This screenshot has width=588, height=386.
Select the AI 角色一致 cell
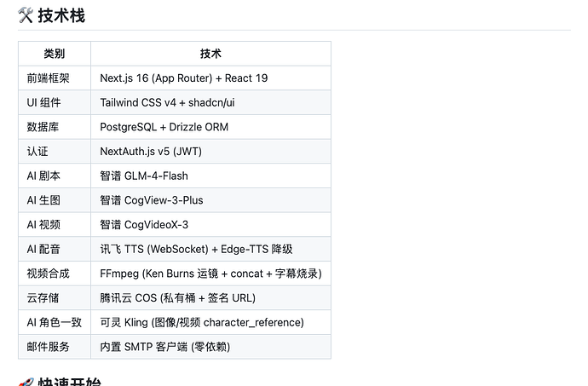pyautogui.click(x=55, y=322)
